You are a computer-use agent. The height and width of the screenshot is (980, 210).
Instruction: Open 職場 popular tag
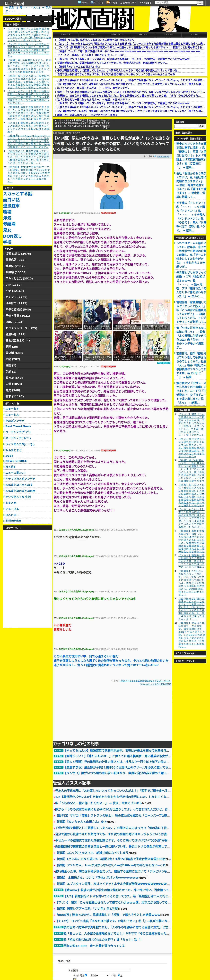[7, 212]
